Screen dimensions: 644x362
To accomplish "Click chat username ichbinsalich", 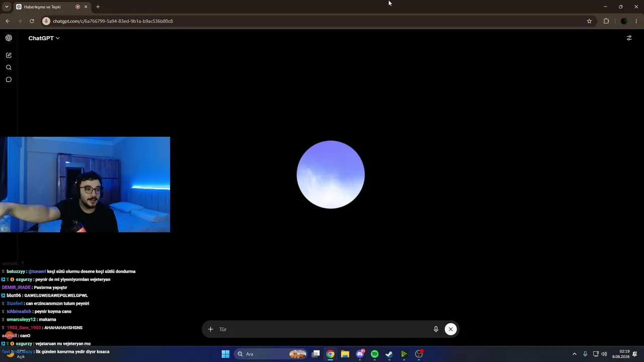I will 19,312.
